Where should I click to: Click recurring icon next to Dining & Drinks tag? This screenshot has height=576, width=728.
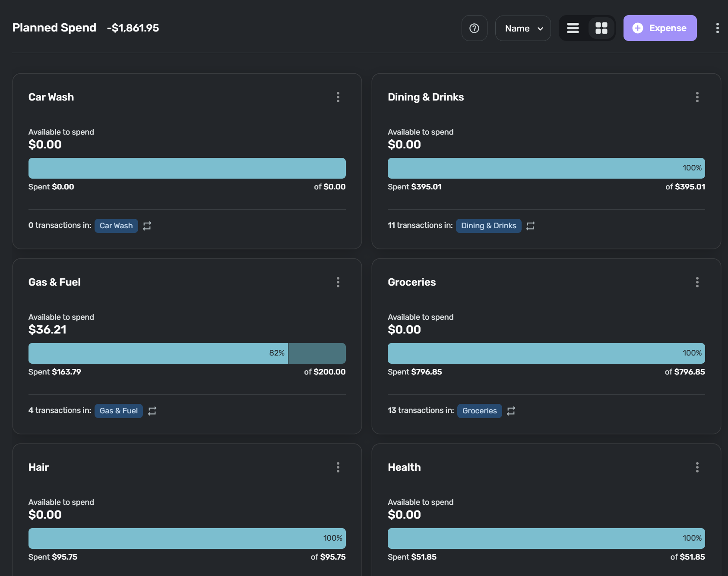530,226
